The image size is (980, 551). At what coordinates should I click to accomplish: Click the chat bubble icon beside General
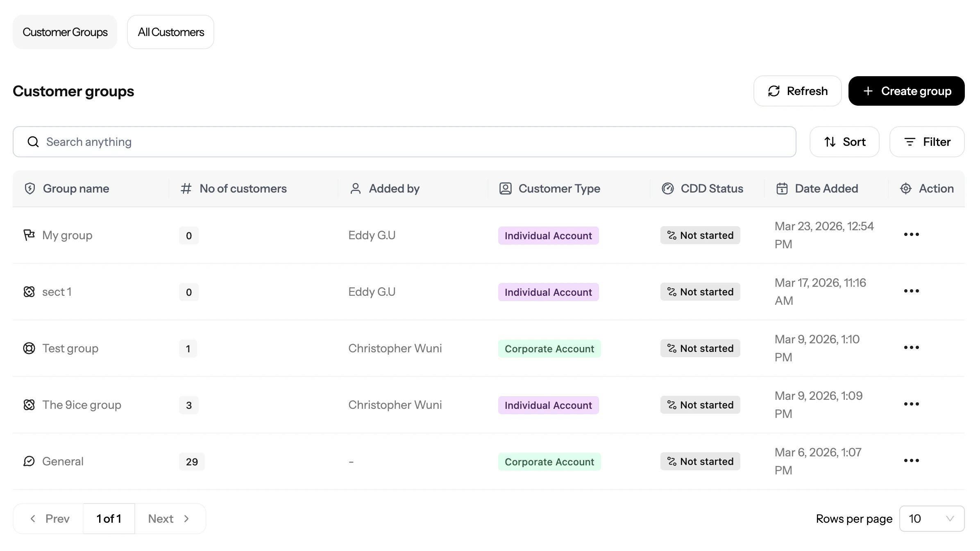tap(29, 461)
